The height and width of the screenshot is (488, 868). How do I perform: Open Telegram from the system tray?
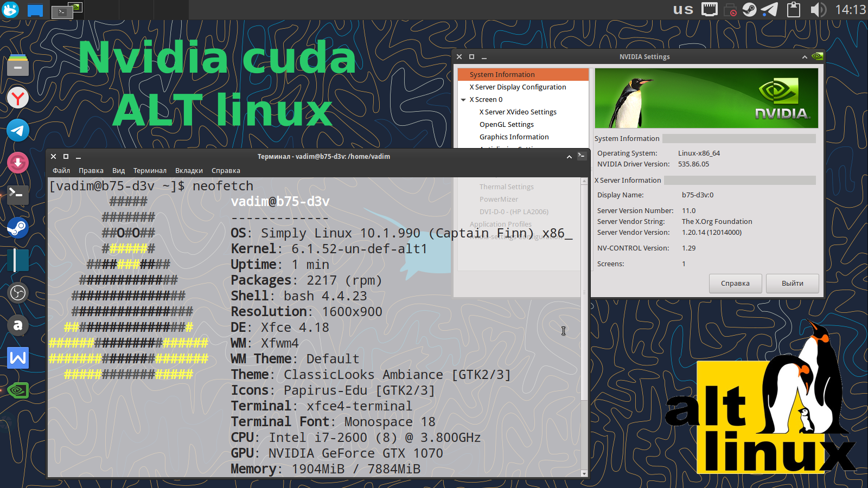tap(769, 9)
